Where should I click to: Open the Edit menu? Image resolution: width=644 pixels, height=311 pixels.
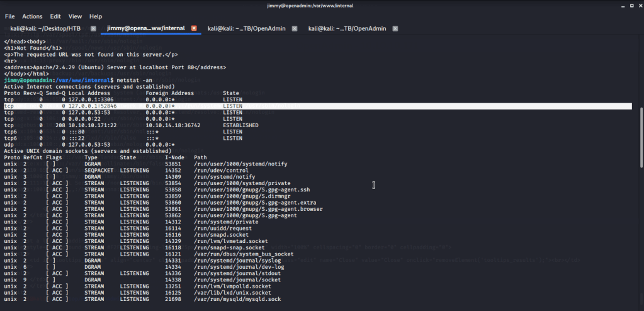(x=55, y=16)
